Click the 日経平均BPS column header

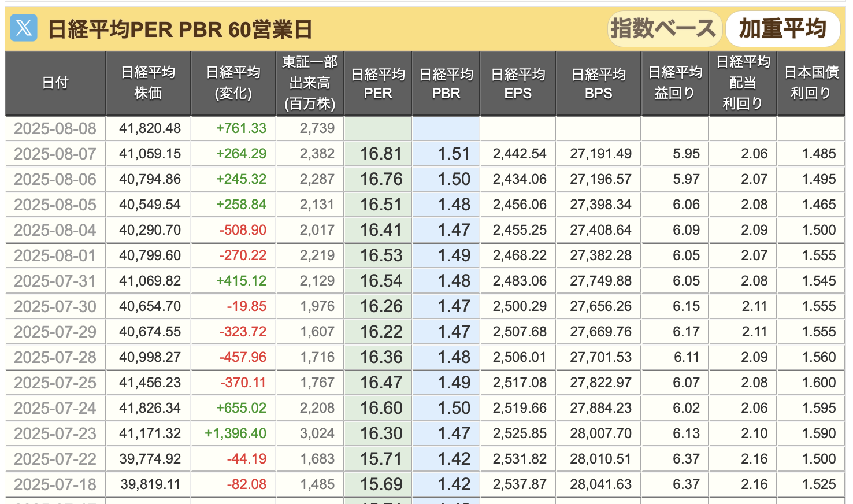coord(599,83)
